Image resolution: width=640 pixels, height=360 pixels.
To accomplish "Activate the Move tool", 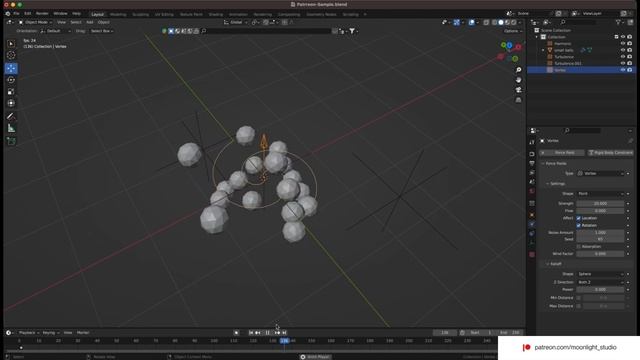I will (11, 68).
